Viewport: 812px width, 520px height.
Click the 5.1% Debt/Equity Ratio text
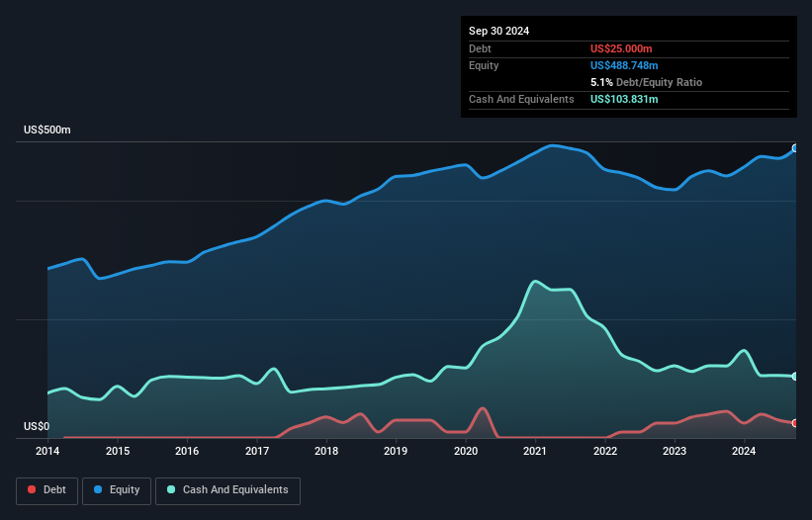tap(646, 82)
